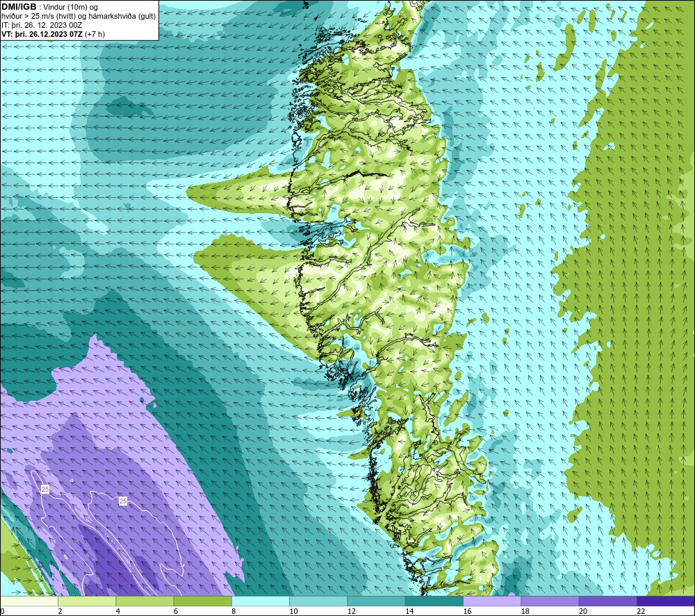Click the 10–12 m/s aqua legend swatch
This screenshot has width=695, height=616.
coord(318,601)
